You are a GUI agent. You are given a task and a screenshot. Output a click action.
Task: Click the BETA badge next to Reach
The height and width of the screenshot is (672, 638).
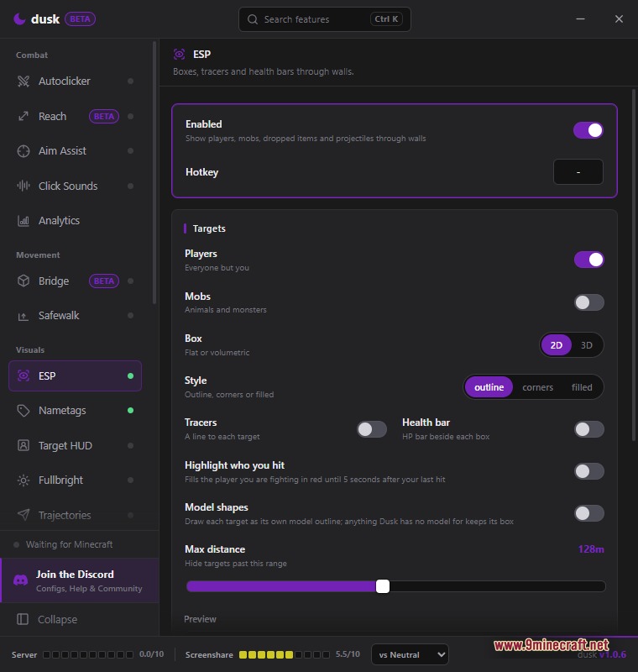pyautogui.click(x=104, y=116)
